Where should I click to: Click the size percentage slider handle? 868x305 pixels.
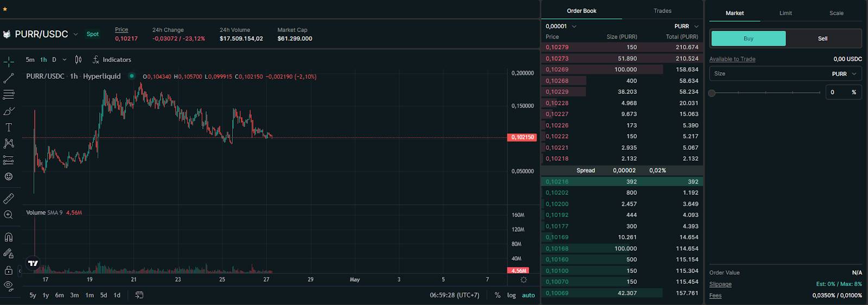point(712,93)
